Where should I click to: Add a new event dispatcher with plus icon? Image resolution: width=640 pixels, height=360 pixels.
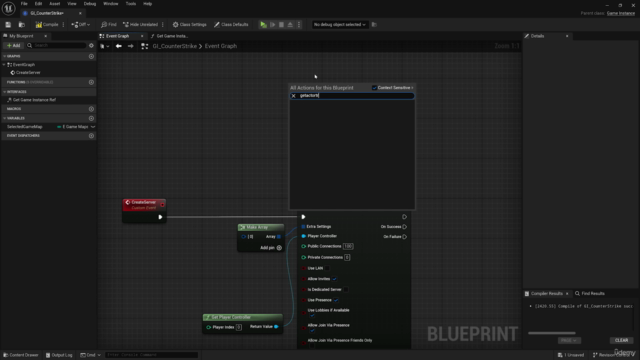[91, 136]
